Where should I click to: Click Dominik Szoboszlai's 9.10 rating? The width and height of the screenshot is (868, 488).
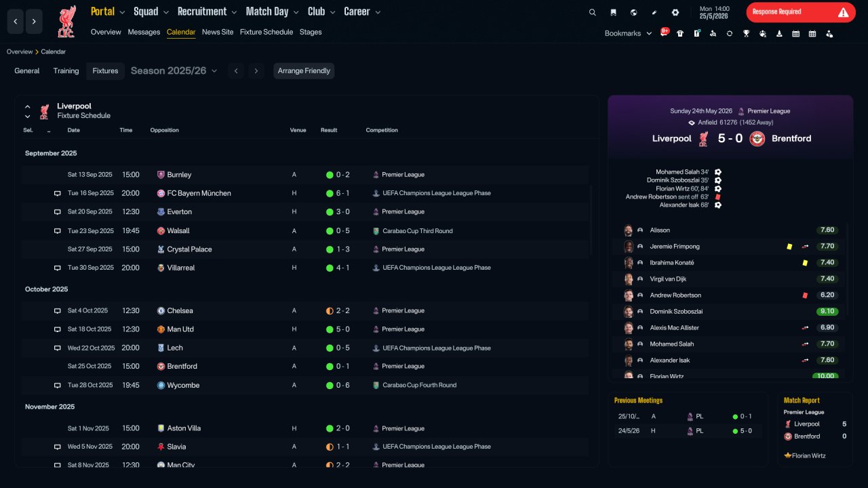827,312
